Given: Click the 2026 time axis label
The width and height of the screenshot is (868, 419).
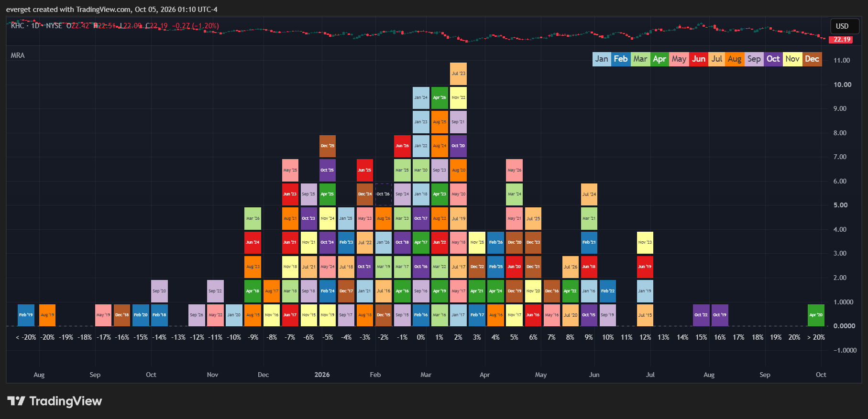Looking at the screenshot, I should (322, 375).
